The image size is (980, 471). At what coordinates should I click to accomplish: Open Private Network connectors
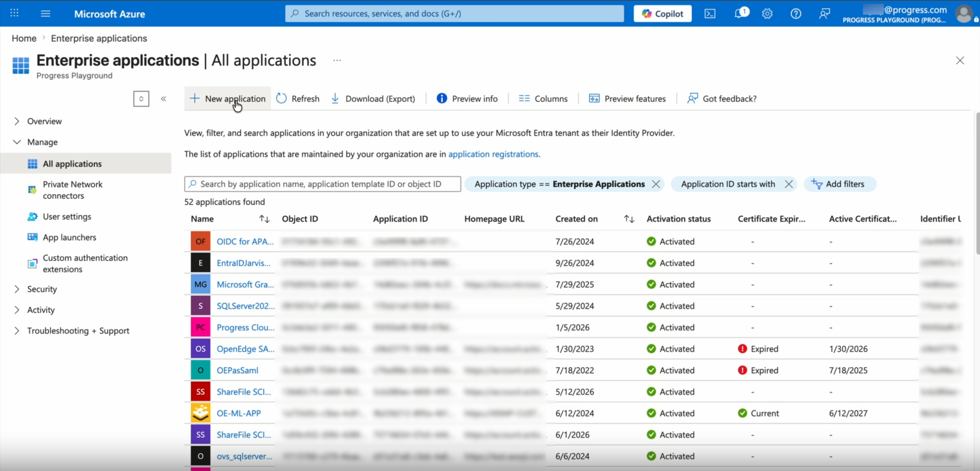[72, 190]
